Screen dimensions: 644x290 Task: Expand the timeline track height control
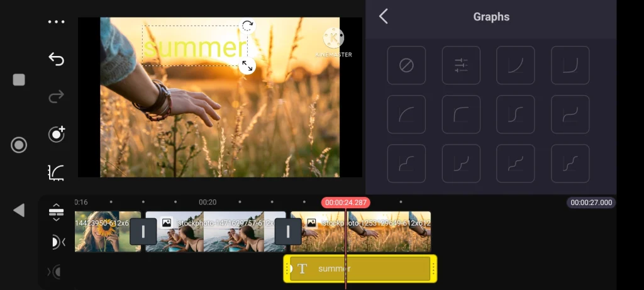[x=57, y=212]
